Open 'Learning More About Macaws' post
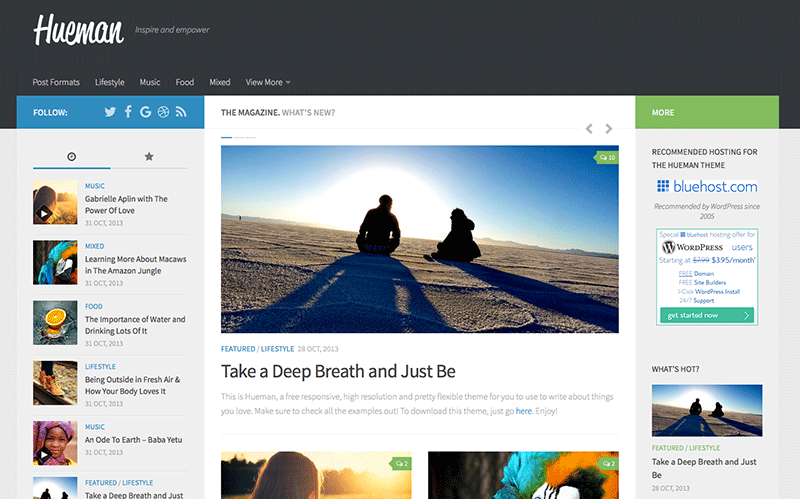Viewport: 800px width, 499px height. (136, 265)
